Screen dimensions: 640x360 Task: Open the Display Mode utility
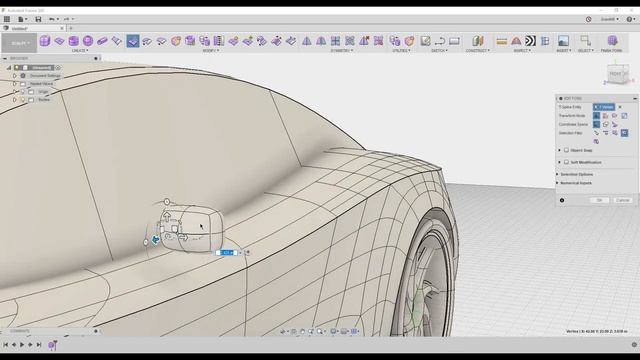[x=394, y=41]
